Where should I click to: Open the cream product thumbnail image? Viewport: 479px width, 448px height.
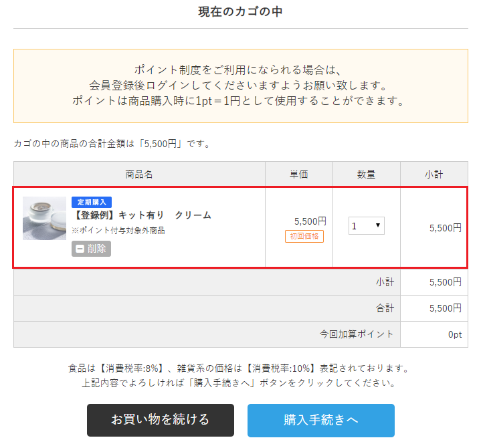(x=44, y=219)
